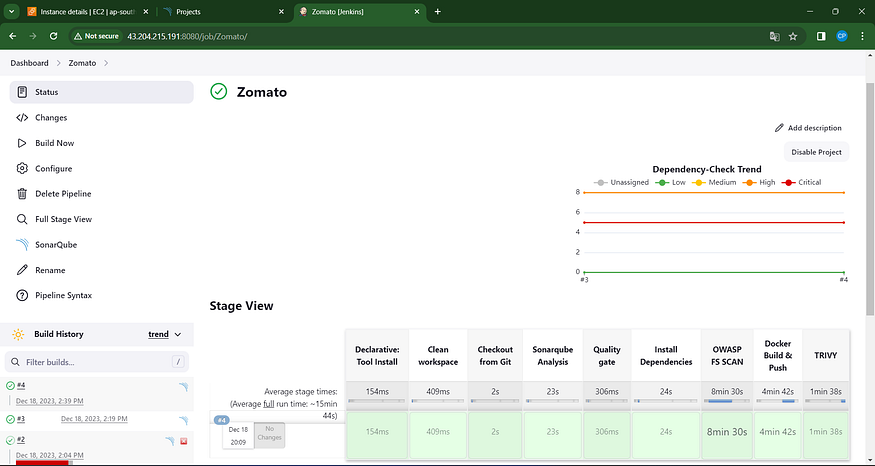Reload the page with browser refresh icon
This screenshot has width=875, height=466.
click(54, 36)
